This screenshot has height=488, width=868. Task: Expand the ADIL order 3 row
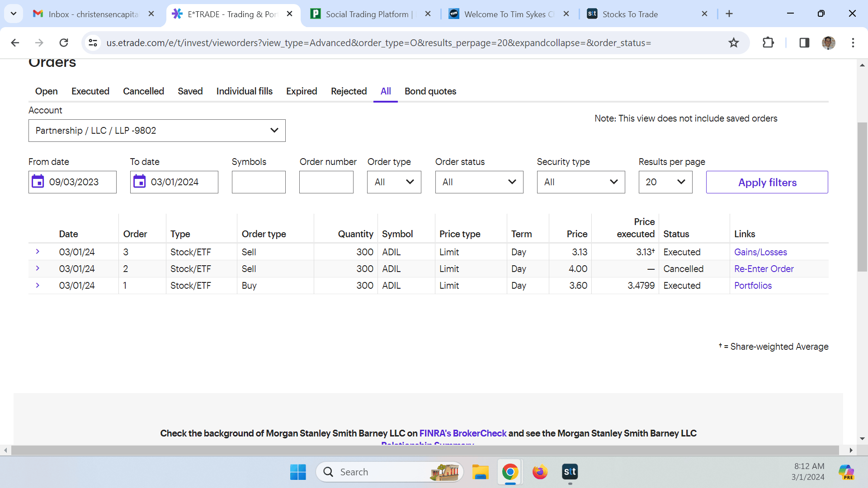[x=38, y=252]
